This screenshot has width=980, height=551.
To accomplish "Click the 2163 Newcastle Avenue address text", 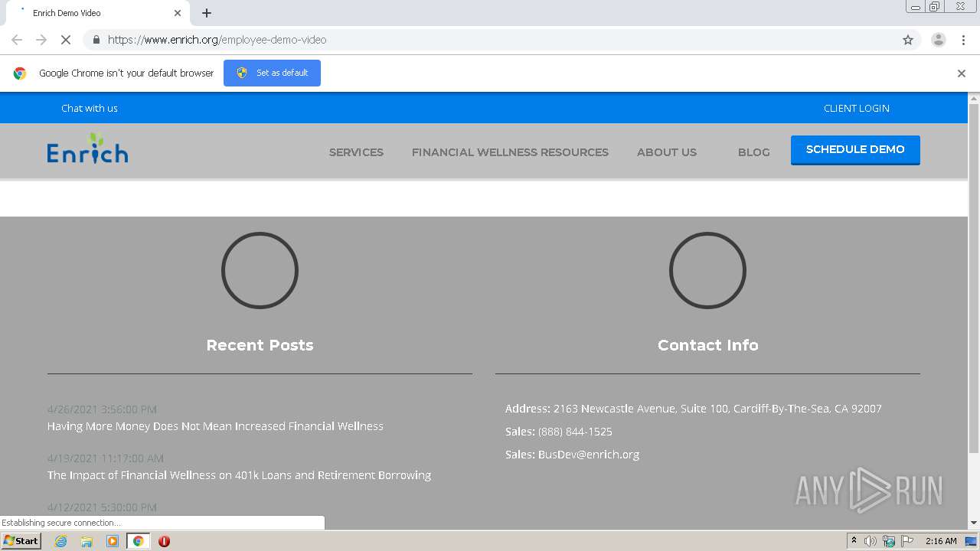I will (717, 409).
